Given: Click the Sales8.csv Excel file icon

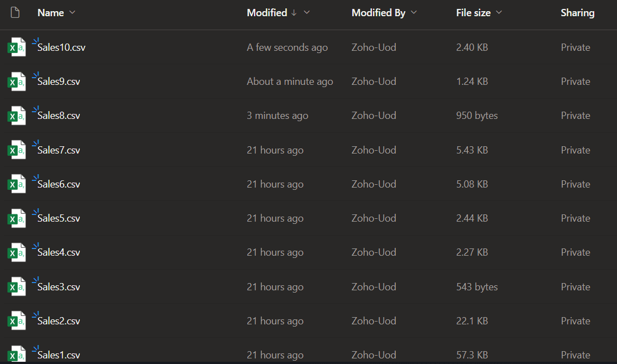Looking at the screenshot, I should (x=16, y=116).
